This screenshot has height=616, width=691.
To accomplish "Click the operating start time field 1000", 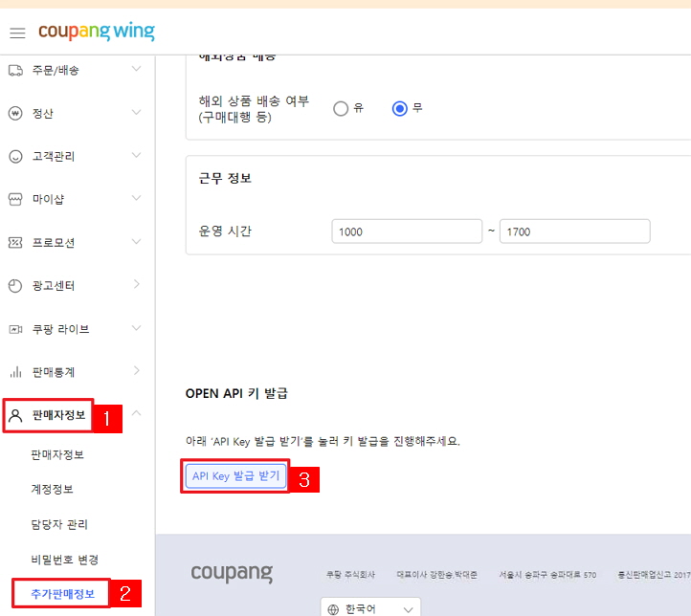I will [x=407, y=231].
